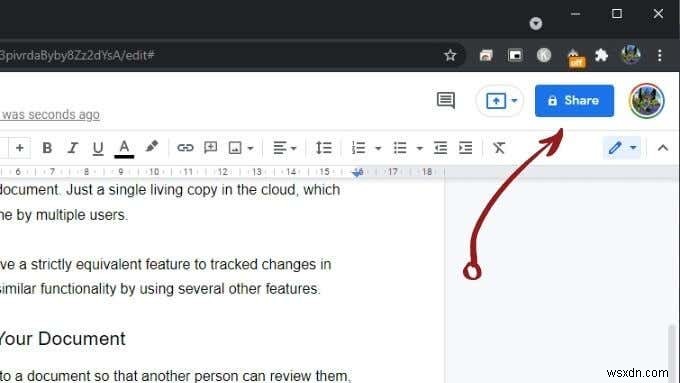
Task: Open the highlight color tool
Action: [151, 147]
